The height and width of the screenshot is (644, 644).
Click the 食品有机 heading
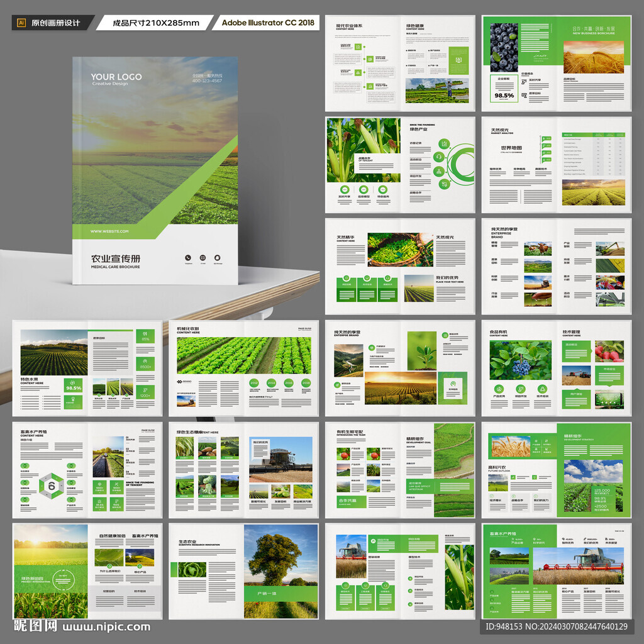click(x=498, y=331)
